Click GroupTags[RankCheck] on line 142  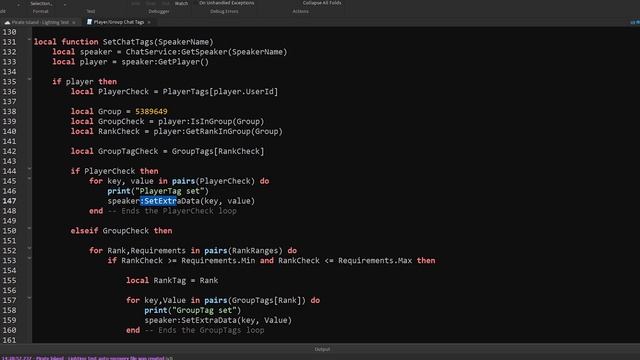pos(218,151)
